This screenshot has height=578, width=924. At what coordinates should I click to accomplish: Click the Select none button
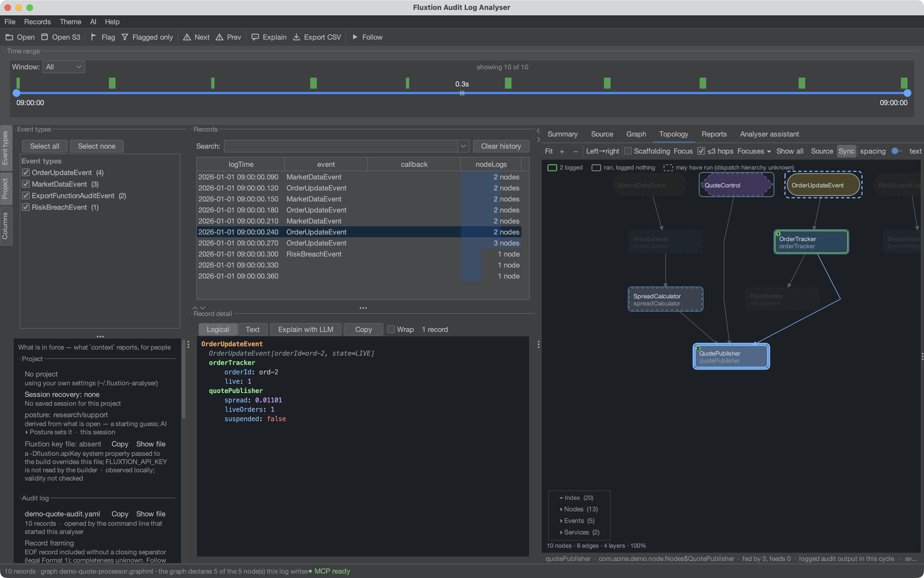click(x=97, y=146)
